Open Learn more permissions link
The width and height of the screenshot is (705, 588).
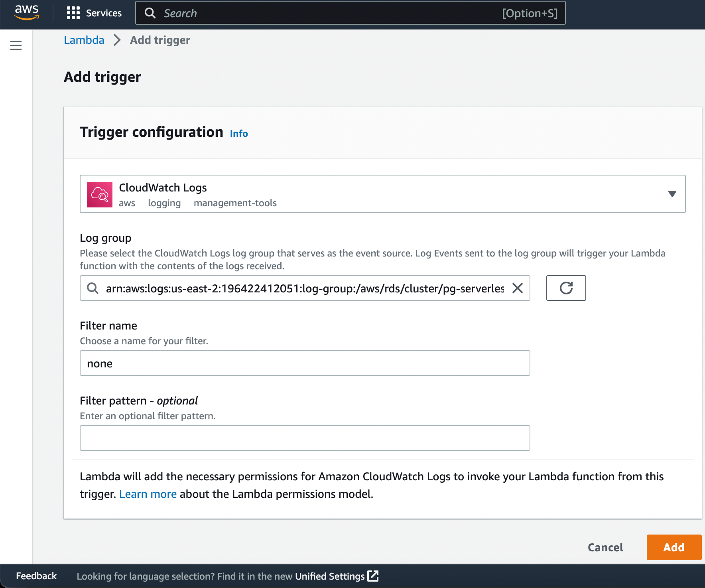pos(148,494)
